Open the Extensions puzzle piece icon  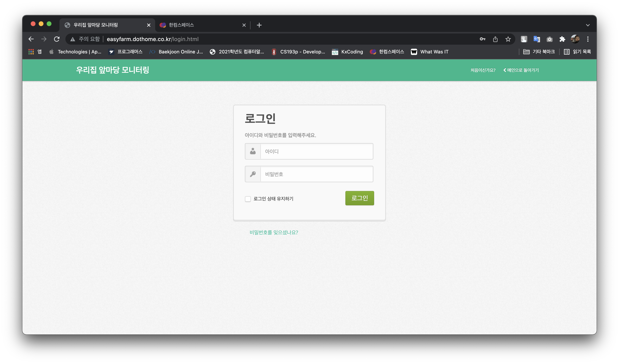point(562,39)
